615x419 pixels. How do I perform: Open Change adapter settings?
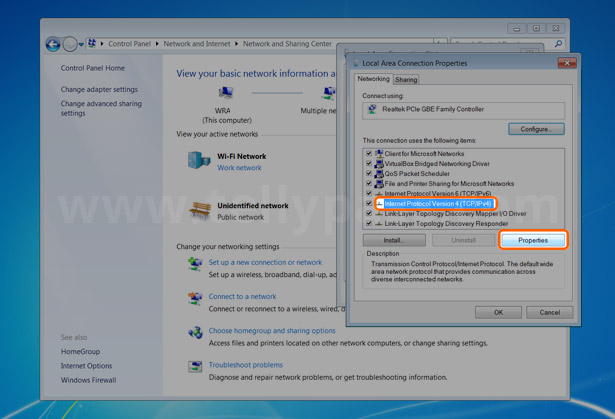[x=99, y=89]
